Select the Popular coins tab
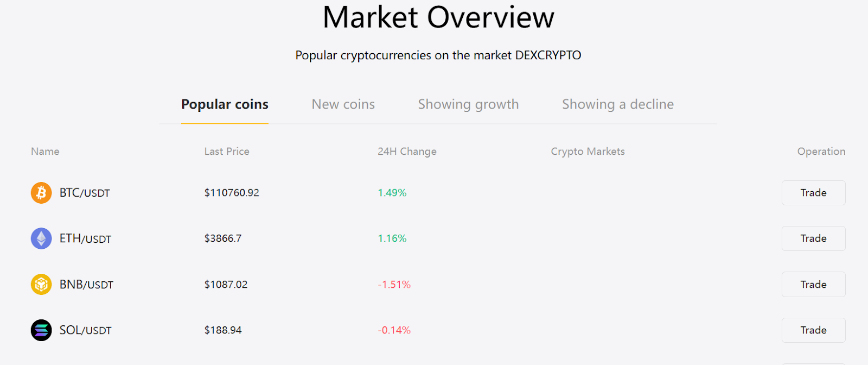This screenshot has height=365, width=868. point(225,104)
